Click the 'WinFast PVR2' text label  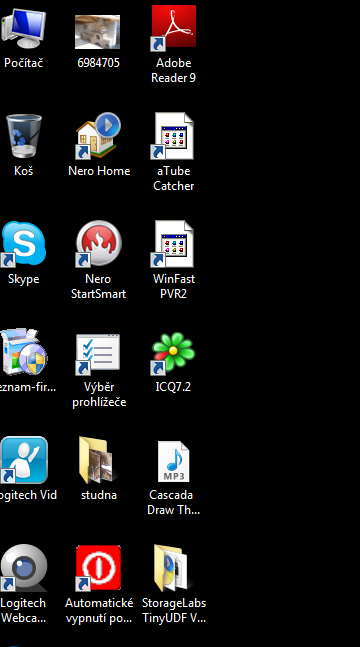pos(174,286)
